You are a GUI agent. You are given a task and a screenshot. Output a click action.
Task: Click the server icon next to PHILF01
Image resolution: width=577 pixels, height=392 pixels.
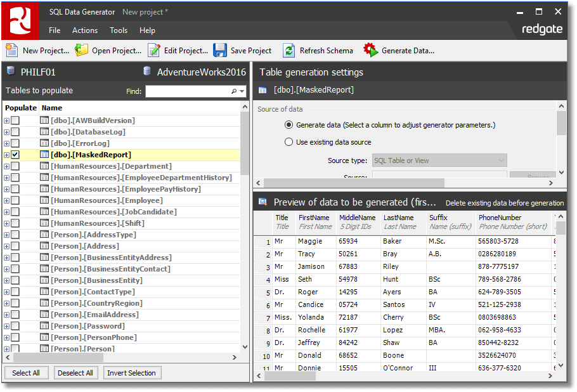(x=10, y=72)
